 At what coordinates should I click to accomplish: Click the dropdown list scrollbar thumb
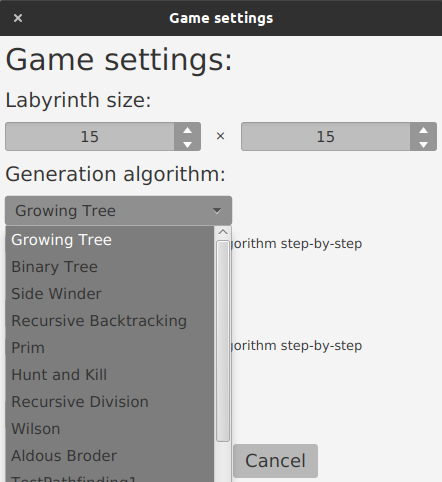[223, 341]
